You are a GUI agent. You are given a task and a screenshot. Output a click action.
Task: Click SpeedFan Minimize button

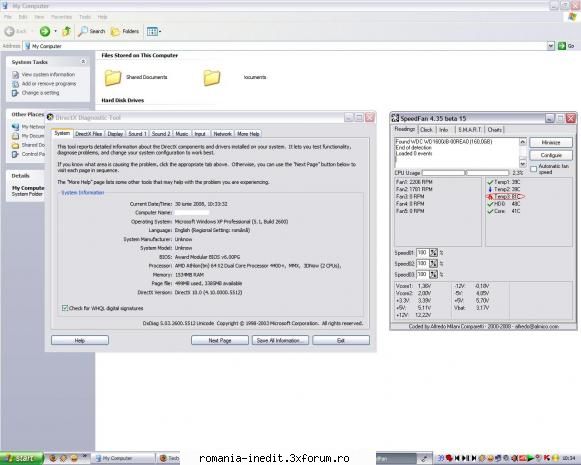pyautogui.click(x=551, y=142)
